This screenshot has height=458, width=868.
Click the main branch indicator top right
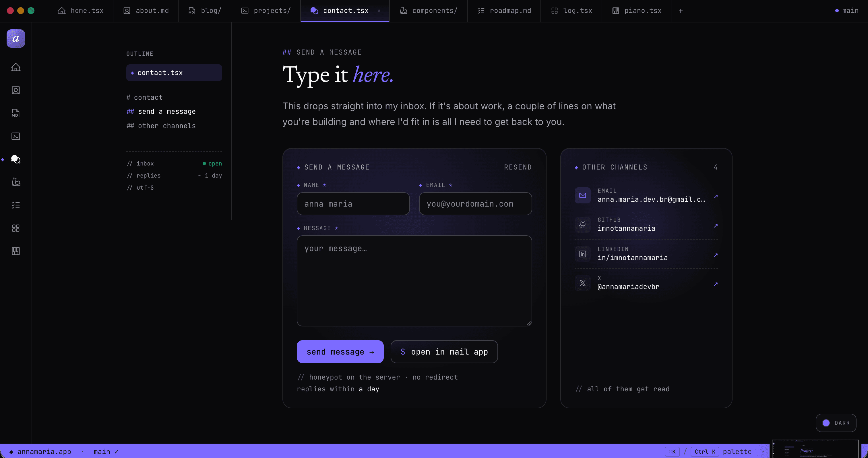(x=846, y=11)
